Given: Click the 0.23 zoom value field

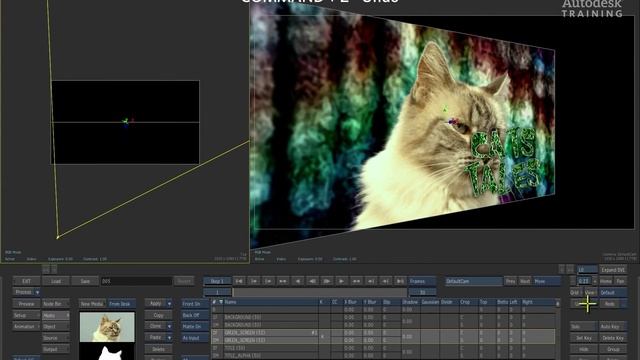Looking at the screenshot, I should click(x=584, y=281).
